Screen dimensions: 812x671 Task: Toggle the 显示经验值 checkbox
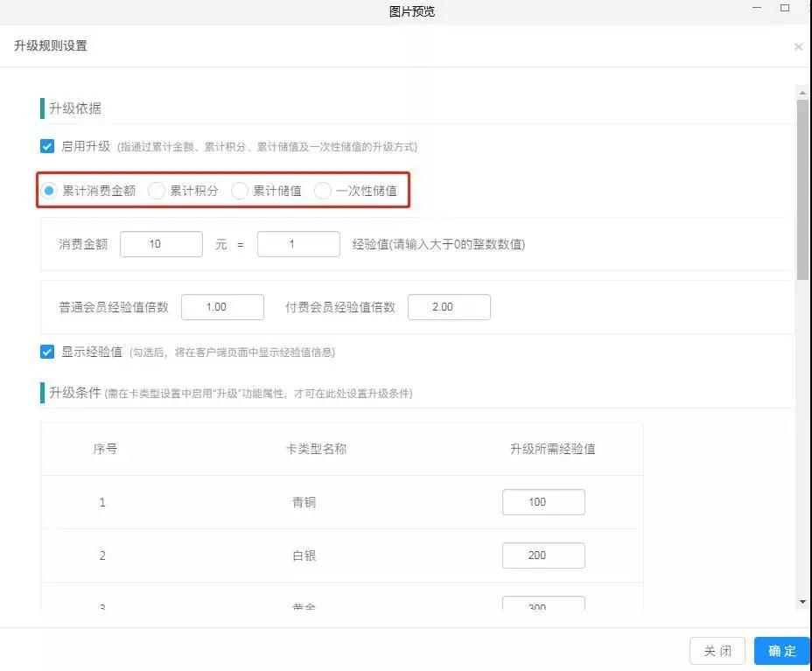(x=47, y=352)
